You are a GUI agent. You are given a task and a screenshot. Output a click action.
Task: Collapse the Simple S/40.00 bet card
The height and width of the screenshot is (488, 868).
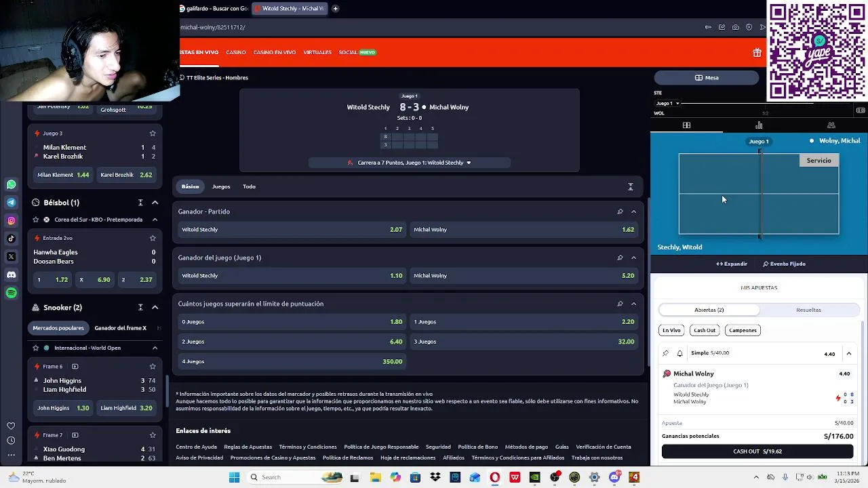[848, 353]
